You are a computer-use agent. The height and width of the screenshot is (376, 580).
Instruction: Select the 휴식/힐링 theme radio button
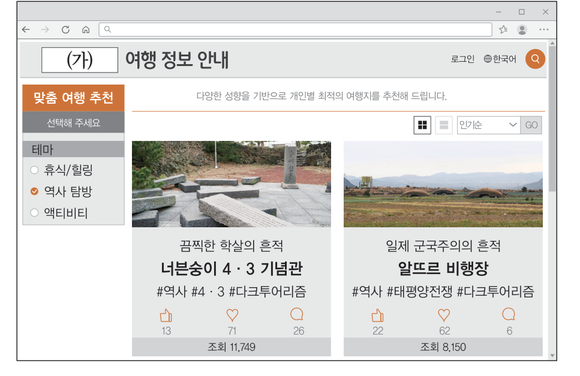point(34,170)
